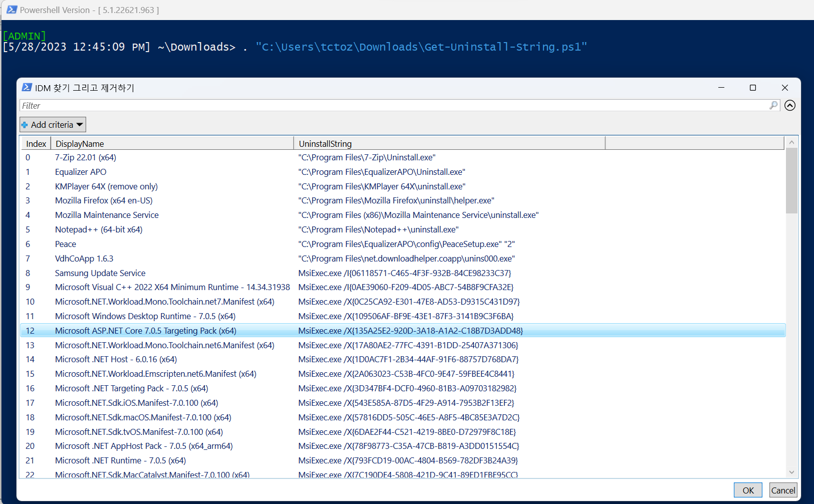Select the VdhCoApp 1.6.3 row
This screenshot has width=814, height=504.
(x=403, y=259)
